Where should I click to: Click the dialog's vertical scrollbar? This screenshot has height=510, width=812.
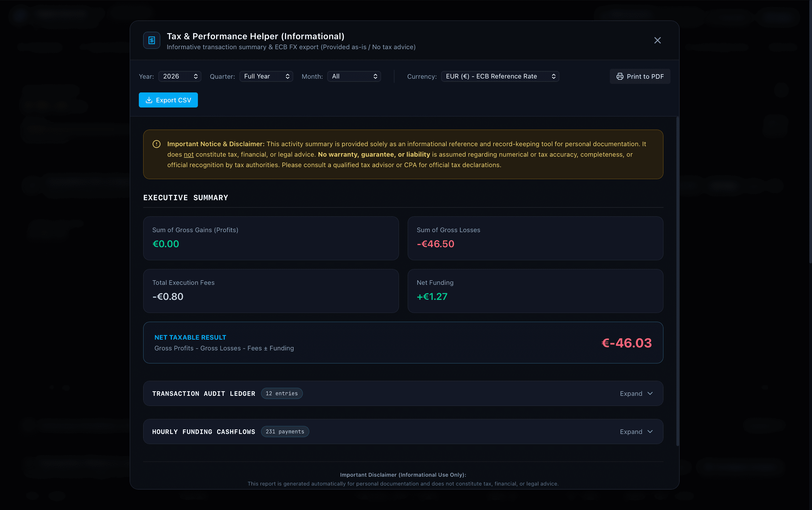677,281
